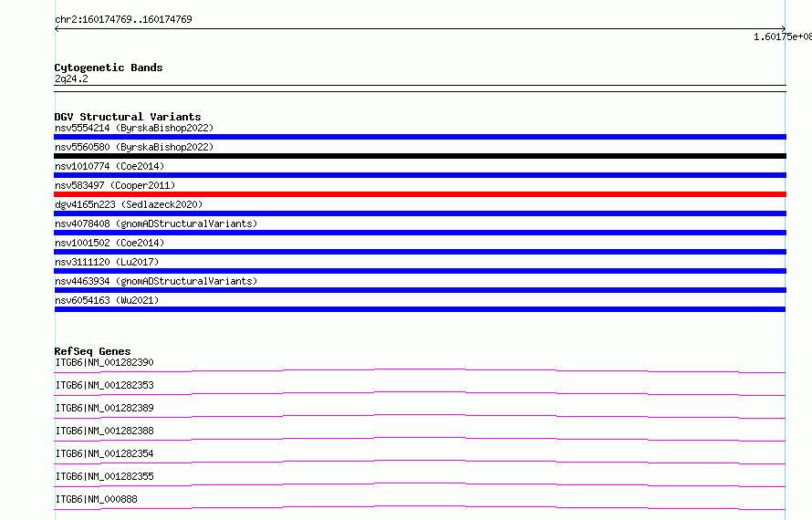Open the ITGB6|NM_001282390 transcript label

click(x=105, y=362)
